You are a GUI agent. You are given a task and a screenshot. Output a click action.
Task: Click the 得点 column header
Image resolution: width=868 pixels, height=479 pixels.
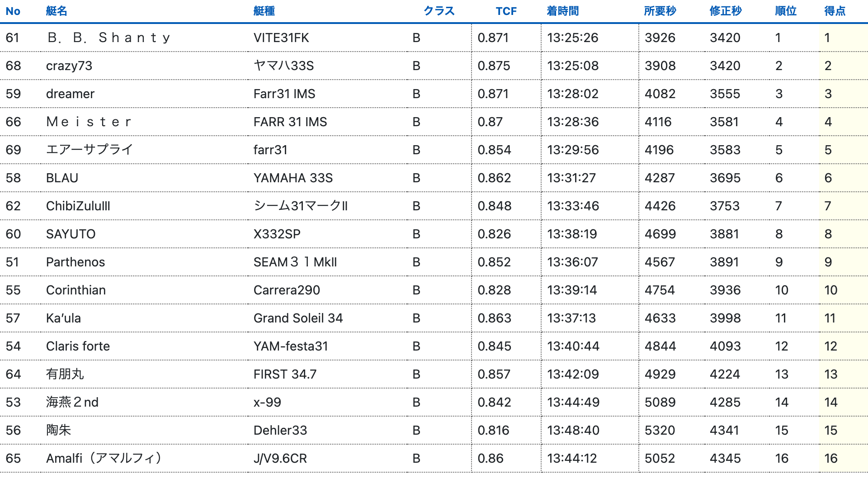(x=835, y=11)
